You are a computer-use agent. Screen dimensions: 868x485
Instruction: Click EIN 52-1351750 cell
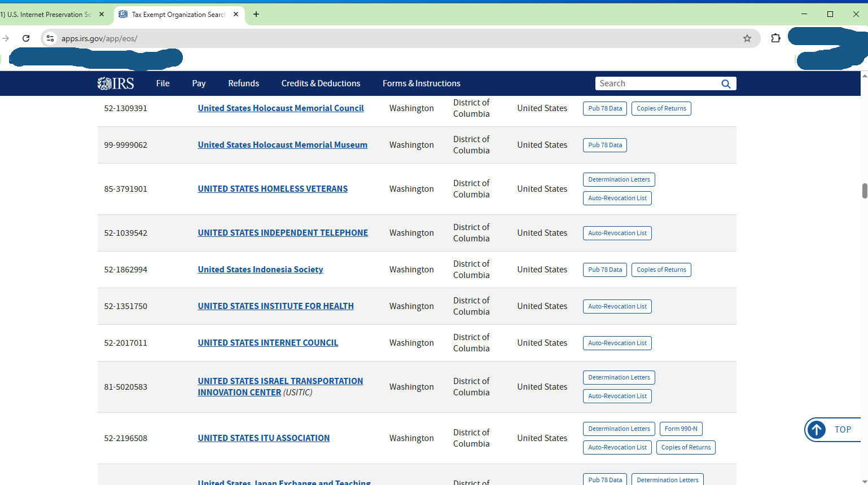point(125,306)
